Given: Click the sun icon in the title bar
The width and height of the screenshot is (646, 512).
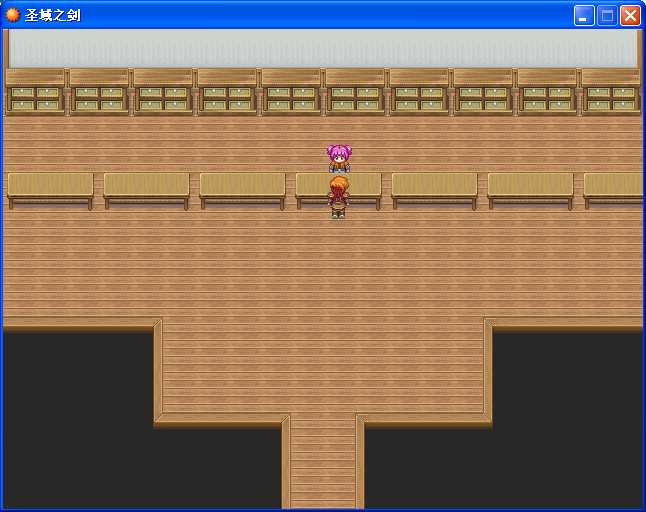Looking at the screenshot, I should click(x=12, y=15).
